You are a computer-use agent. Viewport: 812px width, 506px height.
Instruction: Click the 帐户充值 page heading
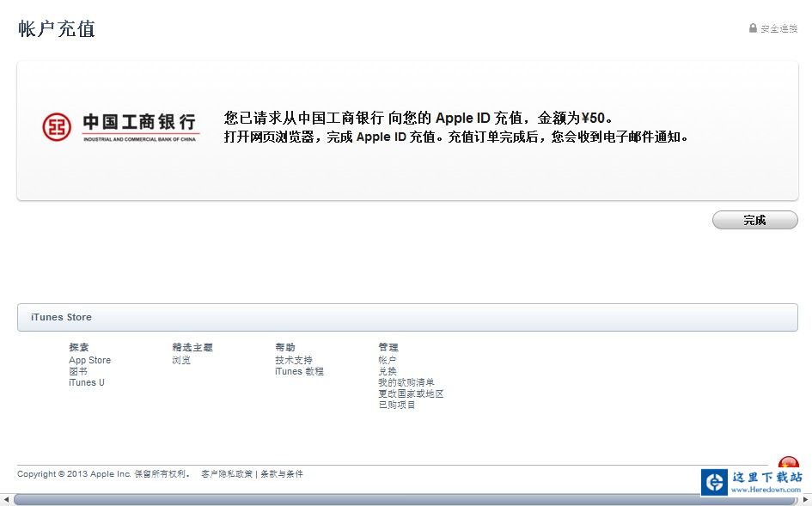(x=57, y=29)
